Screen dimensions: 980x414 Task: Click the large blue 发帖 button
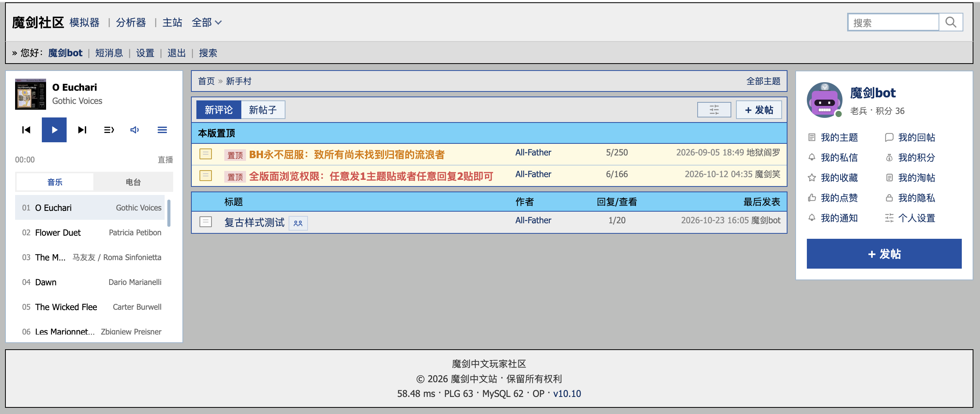coord(884,254)
